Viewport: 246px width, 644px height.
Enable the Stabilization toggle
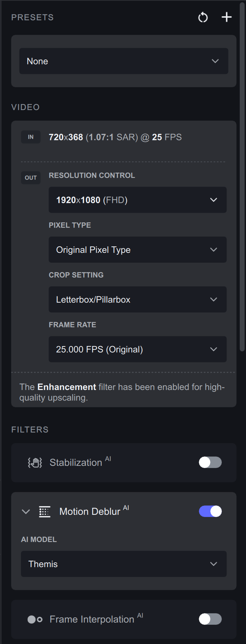tap(210, 462)
